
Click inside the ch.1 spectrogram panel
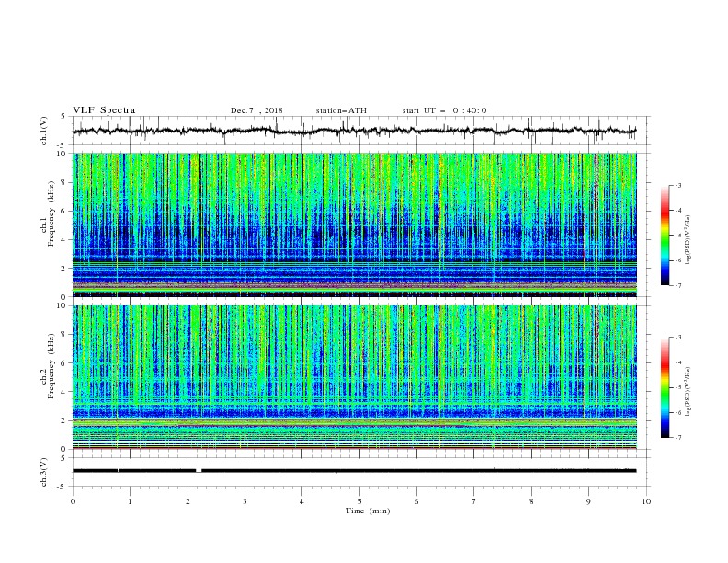pyautogui.click(x=355, y=224)
